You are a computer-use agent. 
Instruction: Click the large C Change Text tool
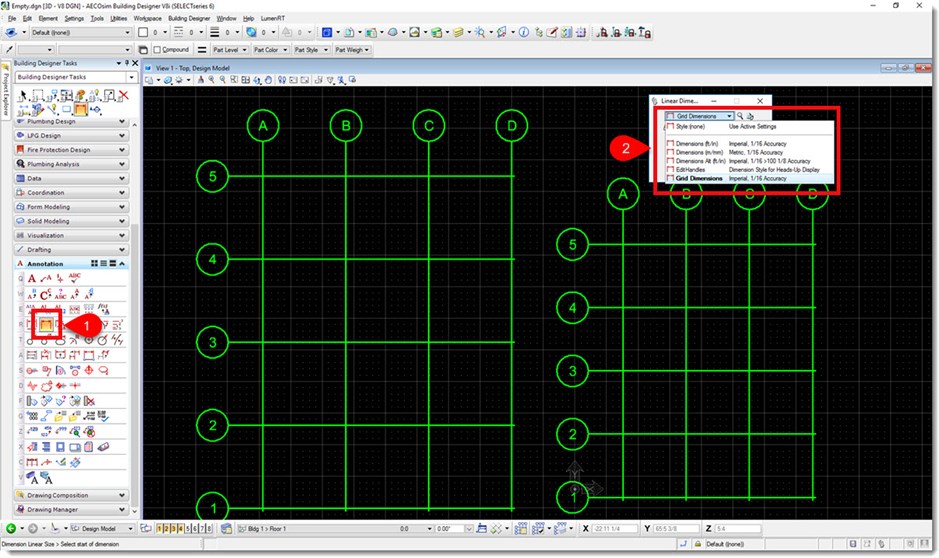pyautogui.click(x=46, y=294)
